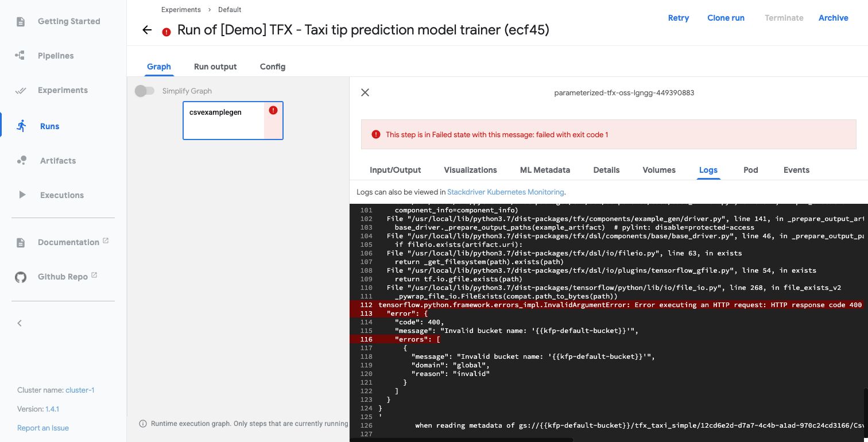Click log line 107 return _get_filesystem text
This screenshot has width=868, height=442.
[479, 262]
